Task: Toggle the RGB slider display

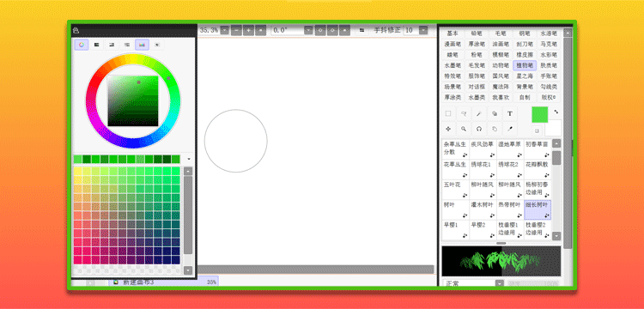Action: point(96,45)
